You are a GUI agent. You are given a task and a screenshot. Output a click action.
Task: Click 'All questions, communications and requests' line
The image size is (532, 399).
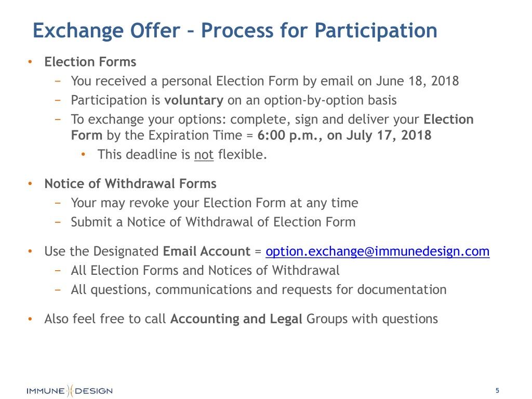point(258,289)
